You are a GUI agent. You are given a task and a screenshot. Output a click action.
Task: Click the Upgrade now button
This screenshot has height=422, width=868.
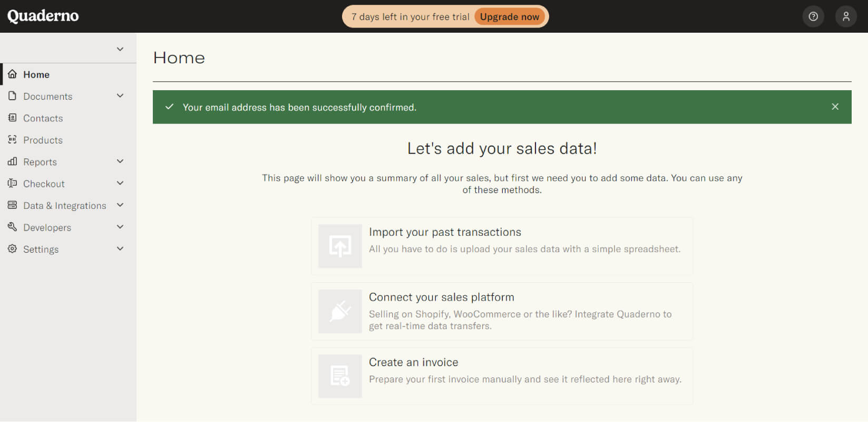coord(509,16)
